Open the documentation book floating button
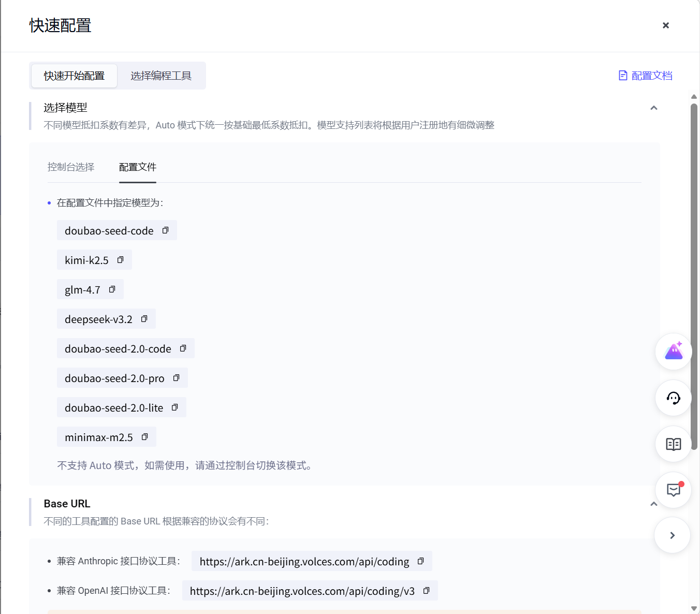The image size is (700, 614). 673,444
